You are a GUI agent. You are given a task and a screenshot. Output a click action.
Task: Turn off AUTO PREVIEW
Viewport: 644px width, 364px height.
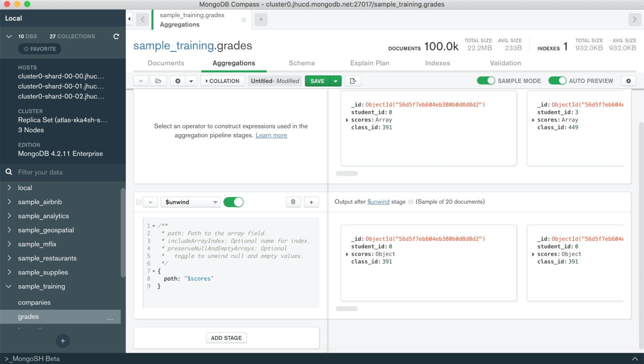[x=557, y=80]
